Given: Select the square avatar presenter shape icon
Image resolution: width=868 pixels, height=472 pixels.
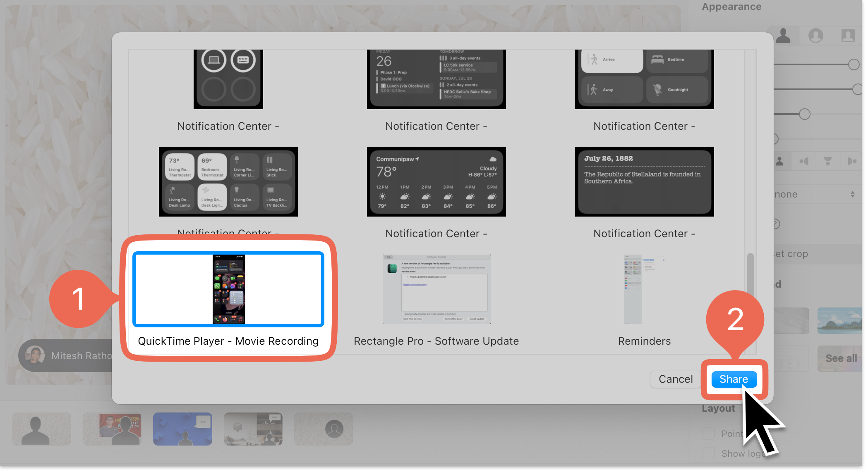Looking at the screenshot, I should 848,36.
